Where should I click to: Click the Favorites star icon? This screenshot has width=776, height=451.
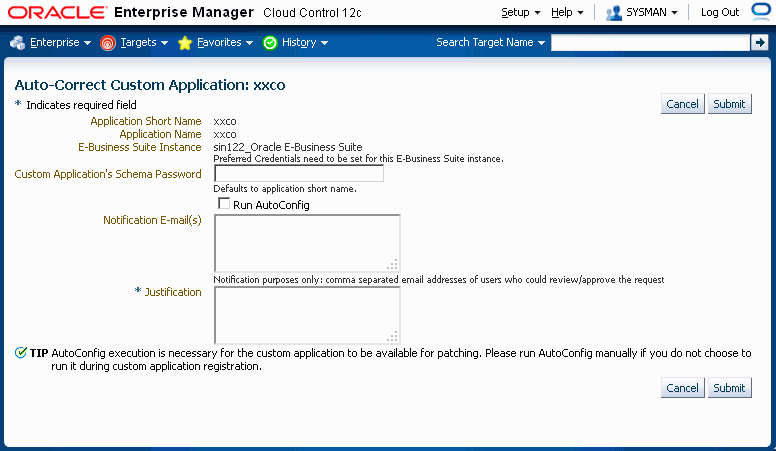(x=185, y=43)
